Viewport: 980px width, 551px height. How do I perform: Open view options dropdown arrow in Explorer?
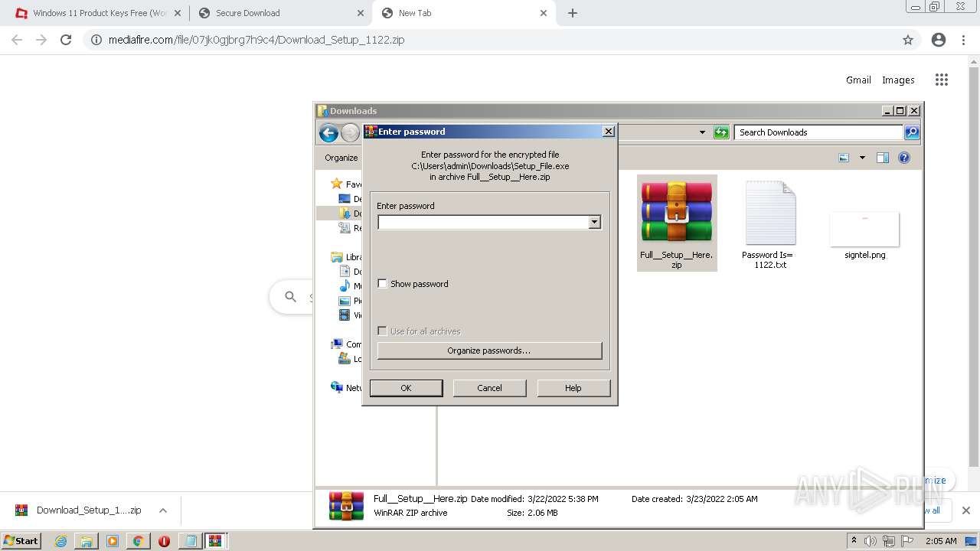pos(862,158)
